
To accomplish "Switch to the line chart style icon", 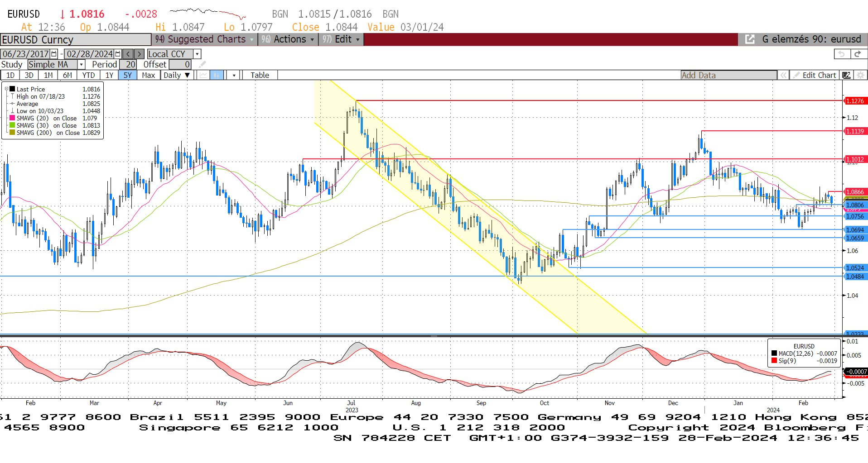I will click(x=203, y=75).
